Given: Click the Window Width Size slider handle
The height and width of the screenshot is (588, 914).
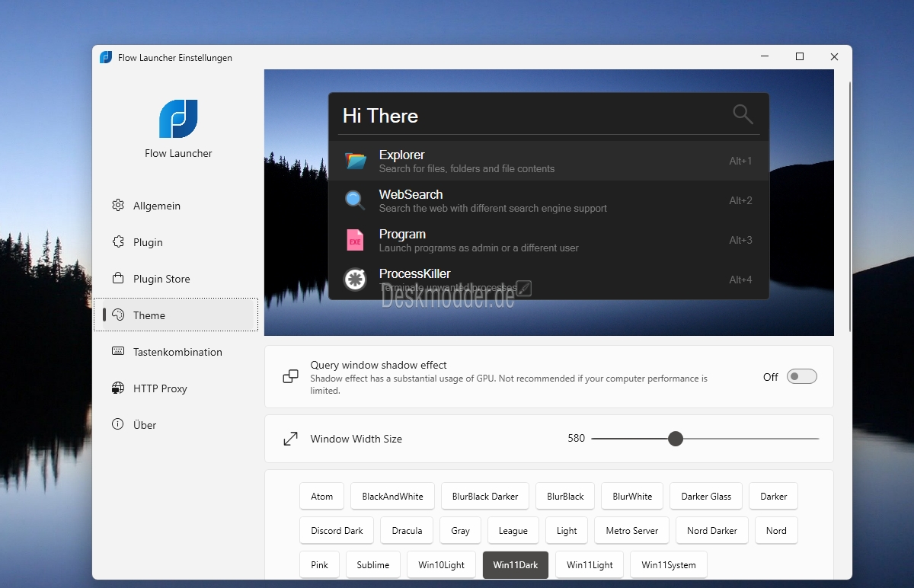Looking at the screenshot, I should tap(675, 439).
